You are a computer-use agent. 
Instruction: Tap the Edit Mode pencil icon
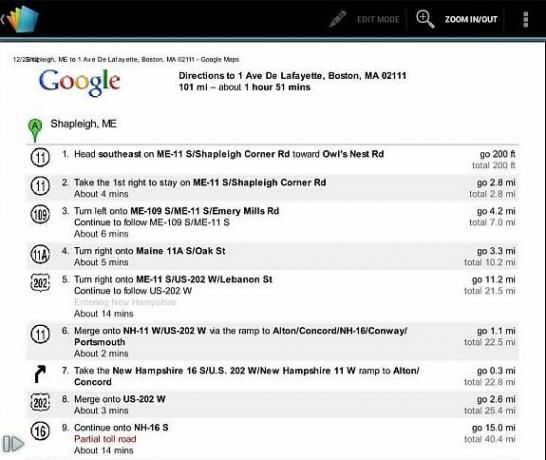(x=337, y=19)
